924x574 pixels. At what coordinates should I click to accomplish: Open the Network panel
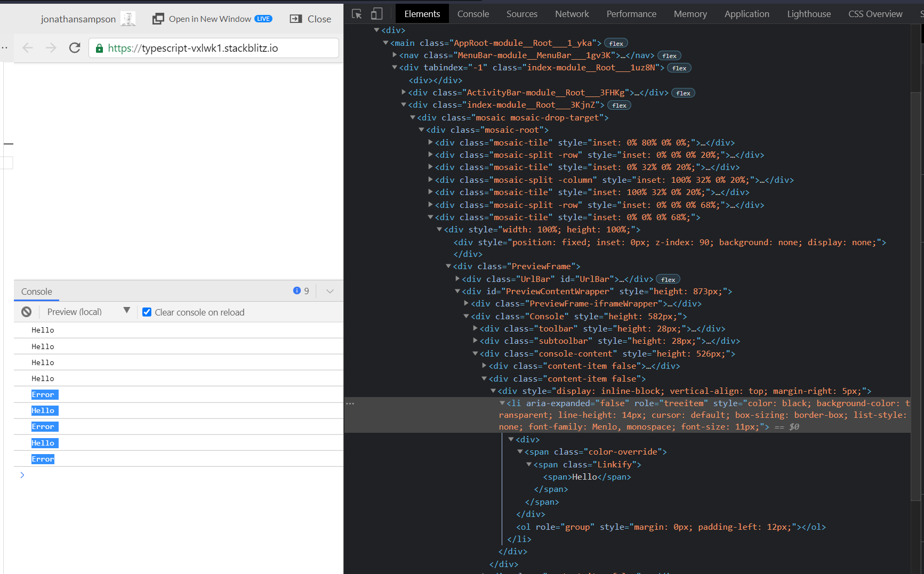tap(572, 13)
